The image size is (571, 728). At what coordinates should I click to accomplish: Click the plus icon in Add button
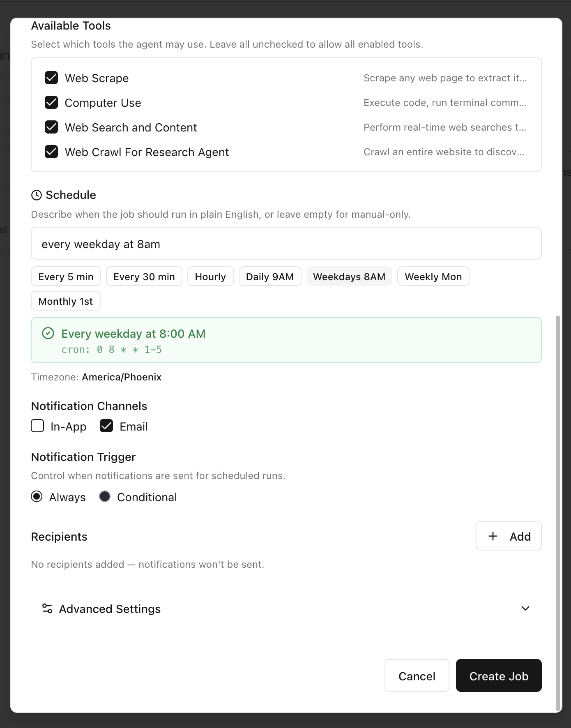point(493,536)
